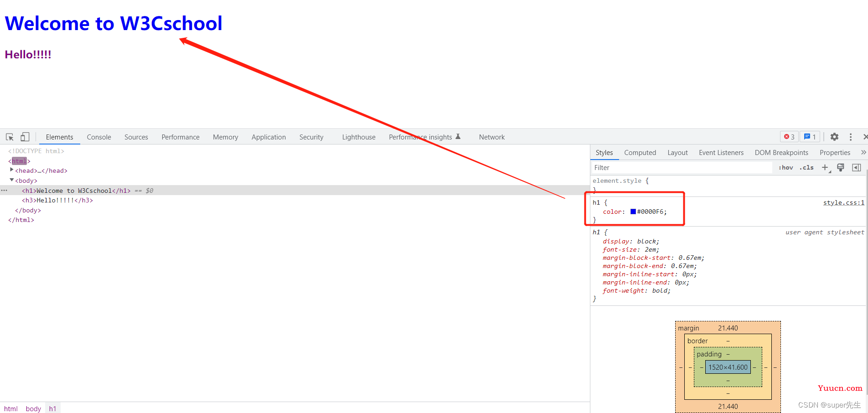
Task: Click the element.style rule block
Action: pos(728,185)
